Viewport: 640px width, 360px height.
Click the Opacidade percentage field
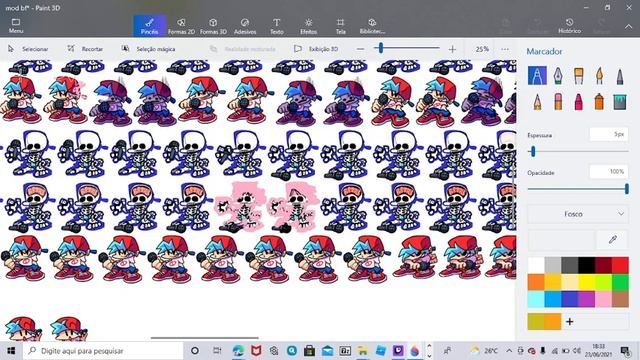(609, 172)
